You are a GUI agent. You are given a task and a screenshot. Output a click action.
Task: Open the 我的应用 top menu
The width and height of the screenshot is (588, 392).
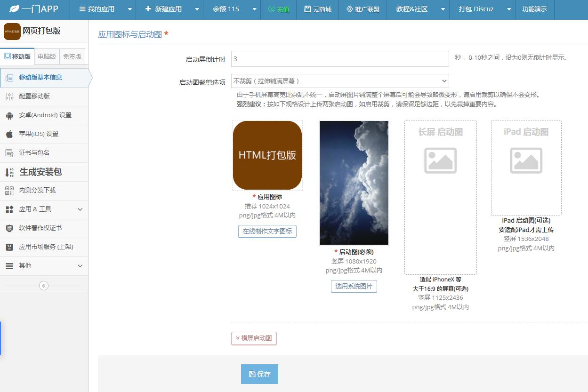[103, 9]
